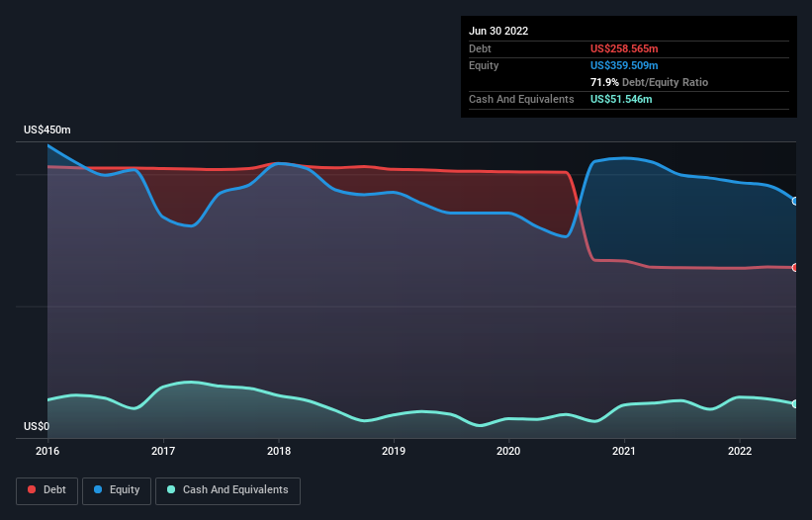Click Cash And Equivalents label in tooltip

521,99
